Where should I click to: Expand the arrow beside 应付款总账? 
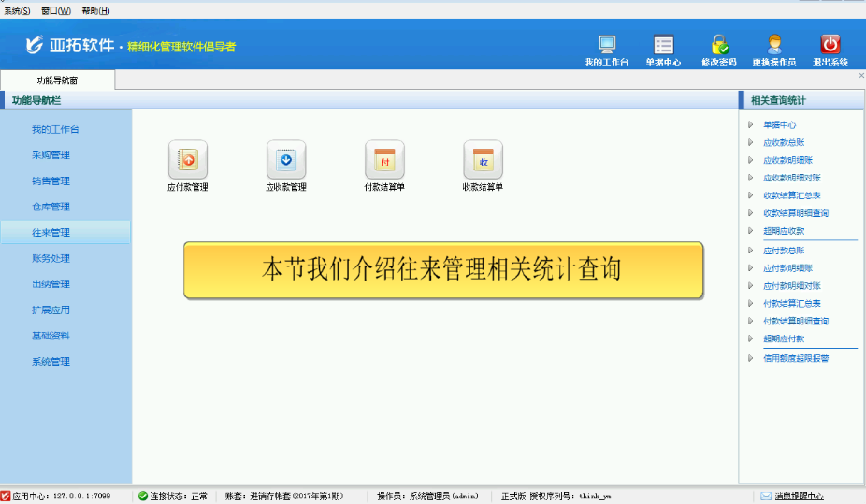click(750, 251)
